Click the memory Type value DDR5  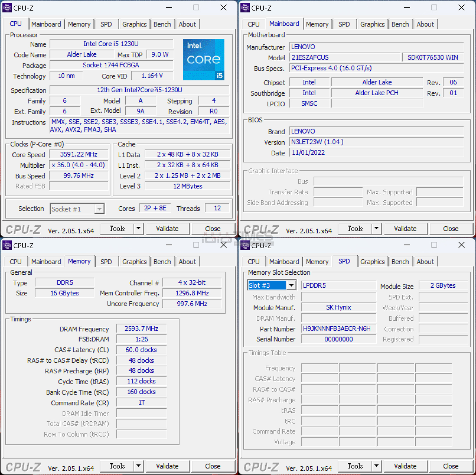(65, 283)
